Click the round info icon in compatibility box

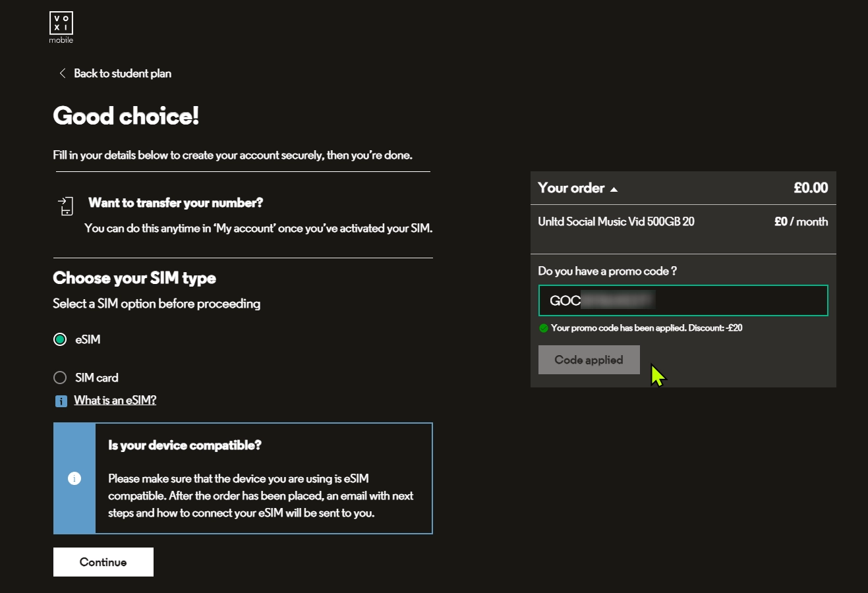(74, 478)
